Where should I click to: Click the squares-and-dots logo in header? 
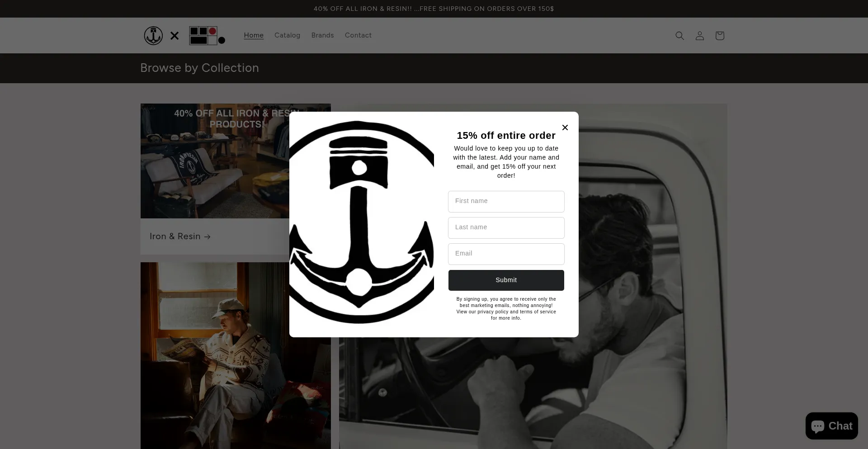207,36
